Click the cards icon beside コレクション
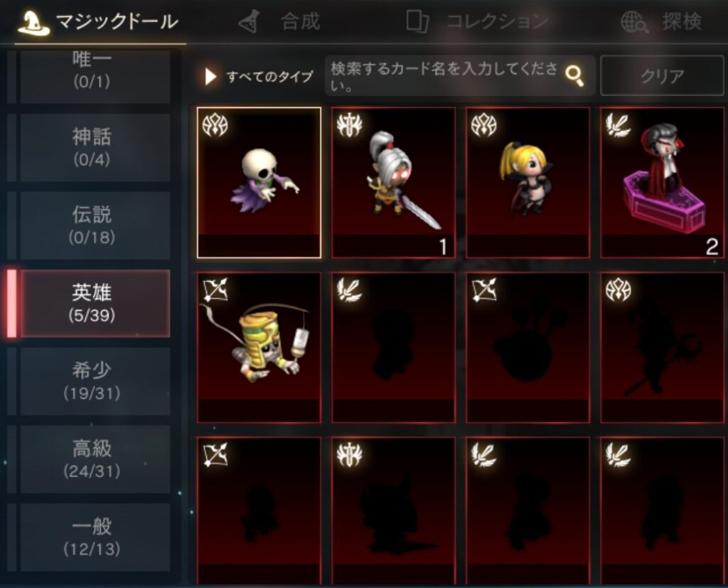This screenshot has height=588, width=728. (417, 21)
